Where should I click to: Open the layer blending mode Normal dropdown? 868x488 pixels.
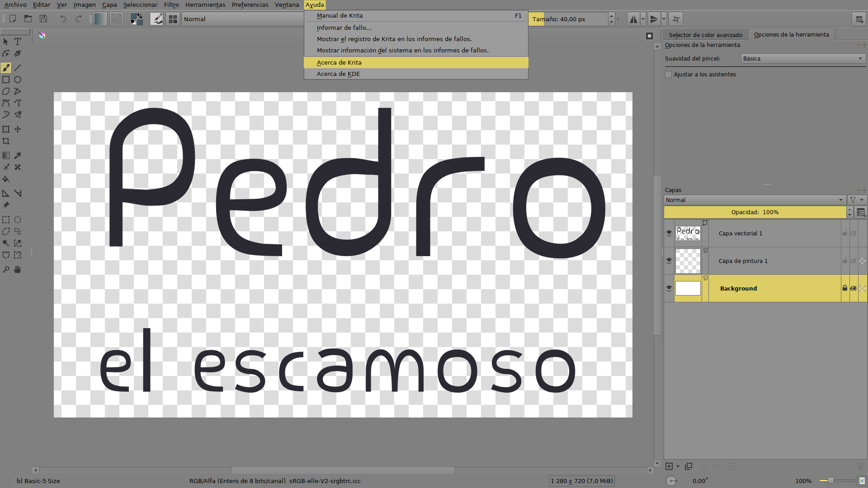[x=754, y=200]
